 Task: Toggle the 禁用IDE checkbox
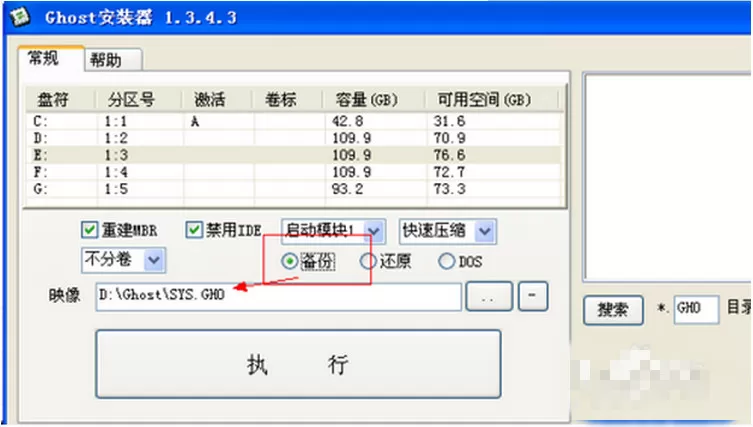click(194, 230)
